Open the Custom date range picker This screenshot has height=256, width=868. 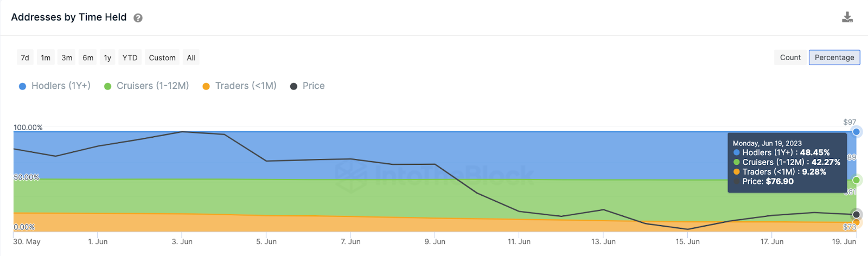pos(162,57)
